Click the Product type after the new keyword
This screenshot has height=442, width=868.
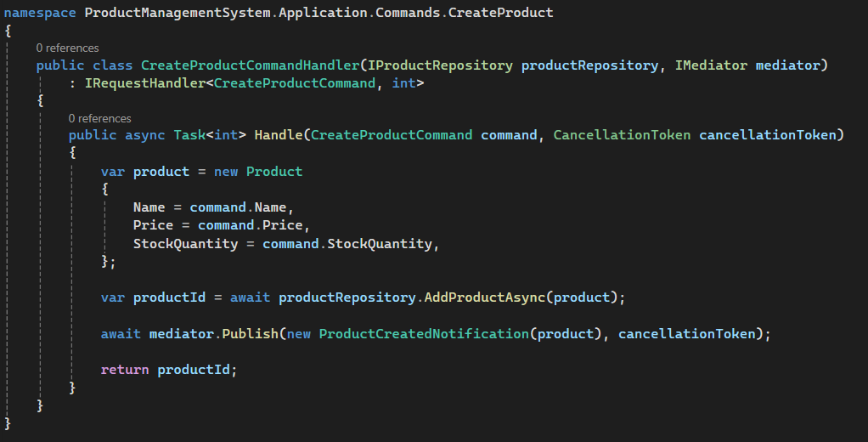pos(274,172)
